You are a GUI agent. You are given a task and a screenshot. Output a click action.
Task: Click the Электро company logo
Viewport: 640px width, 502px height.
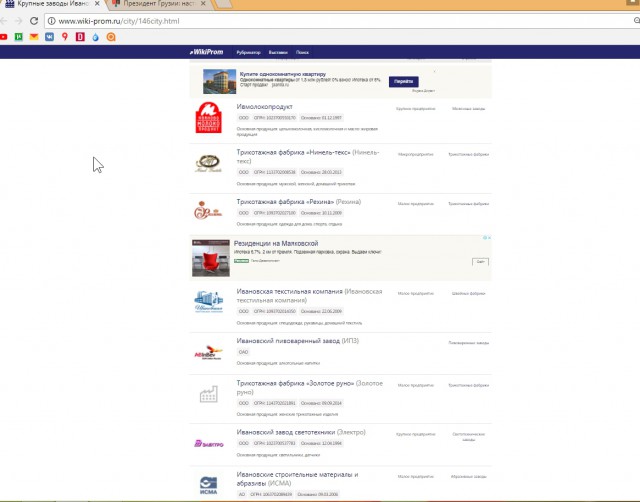click(x=209, y=444)
